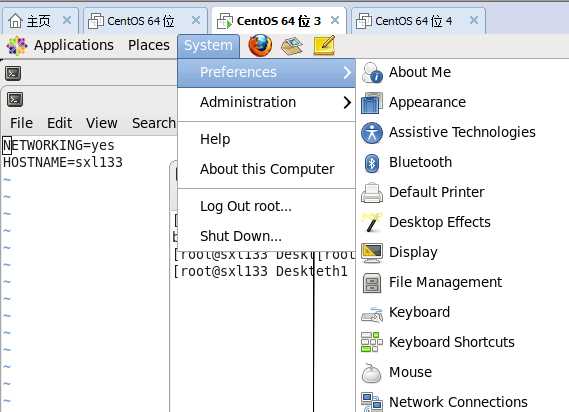Select Shut Down from System menu

[x=241, y=236]
